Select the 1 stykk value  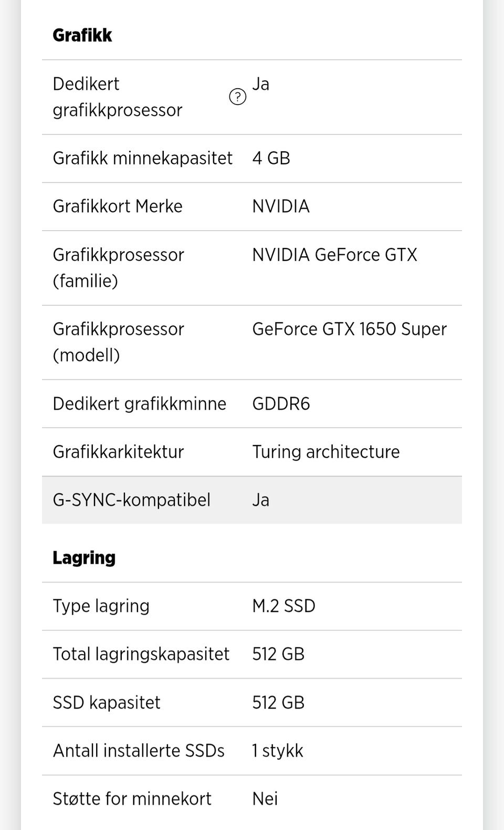[277, 751]
